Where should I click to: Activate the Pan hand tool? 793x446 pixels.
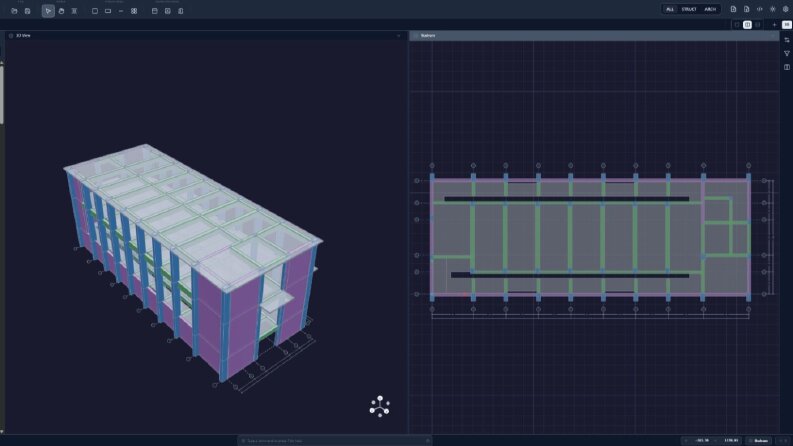(x=61, y=11)
